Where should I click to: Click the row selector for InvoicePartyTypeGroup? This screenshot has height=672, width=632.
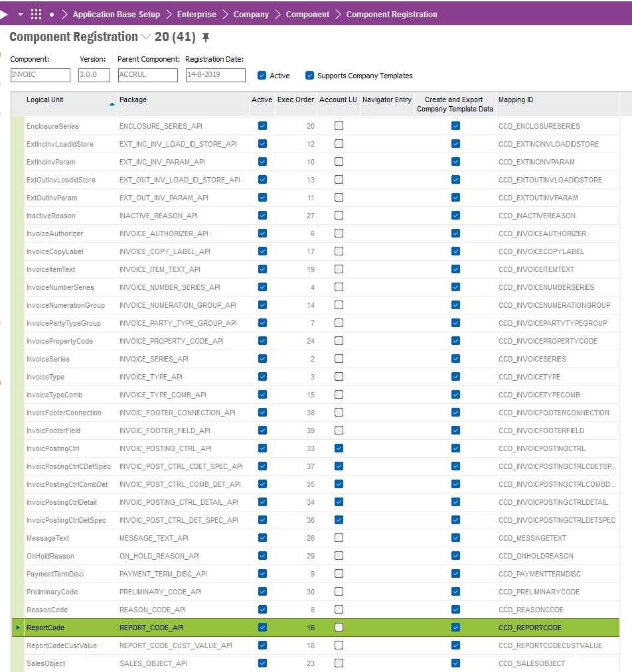pos(18,323)
